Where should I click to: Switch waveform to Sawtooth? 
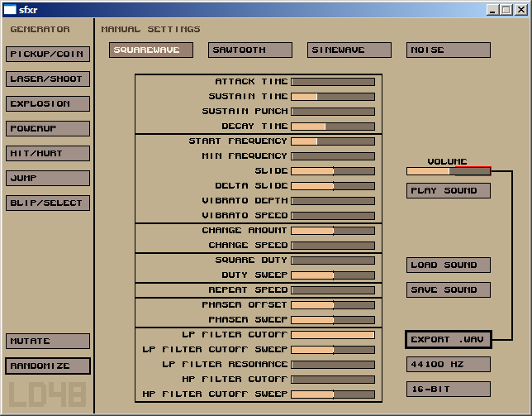click(x=249, y=50)
